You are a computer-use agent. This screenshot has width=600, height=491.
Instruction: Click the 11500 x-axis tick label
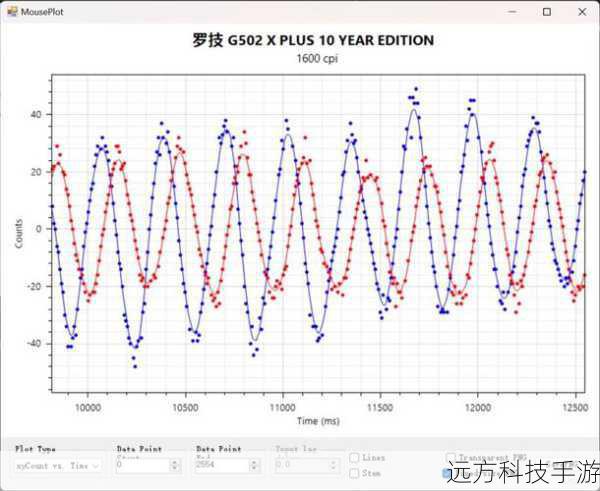[x=380, y=408]
